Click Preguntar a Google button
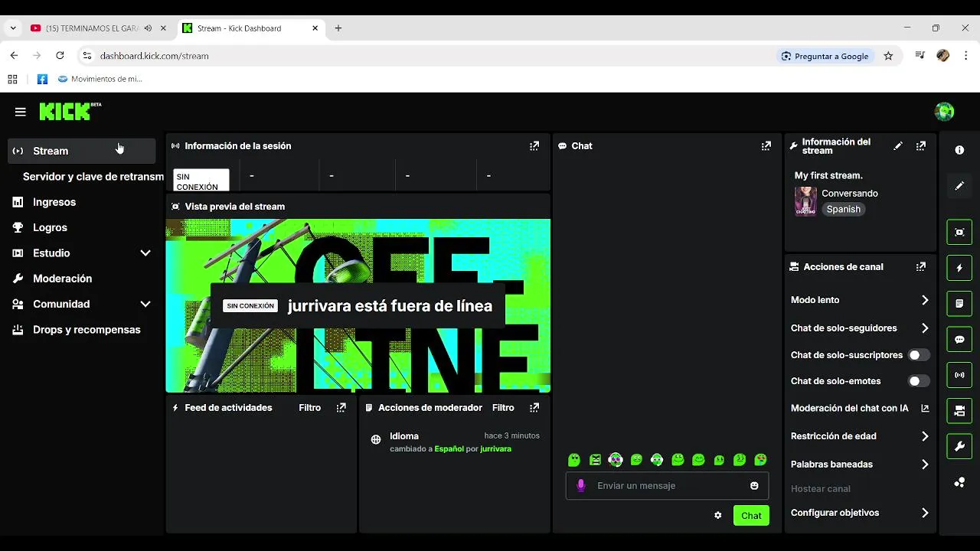 [825, 56]
